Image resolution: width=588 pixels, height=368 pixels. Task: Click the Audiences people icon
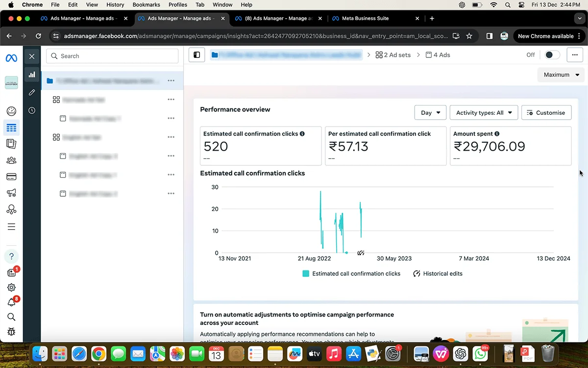point(11,160)
